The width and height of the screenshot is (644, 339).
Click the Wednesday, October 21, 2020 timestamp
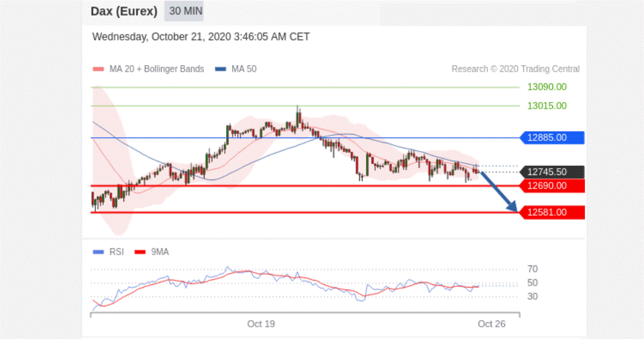201,36
